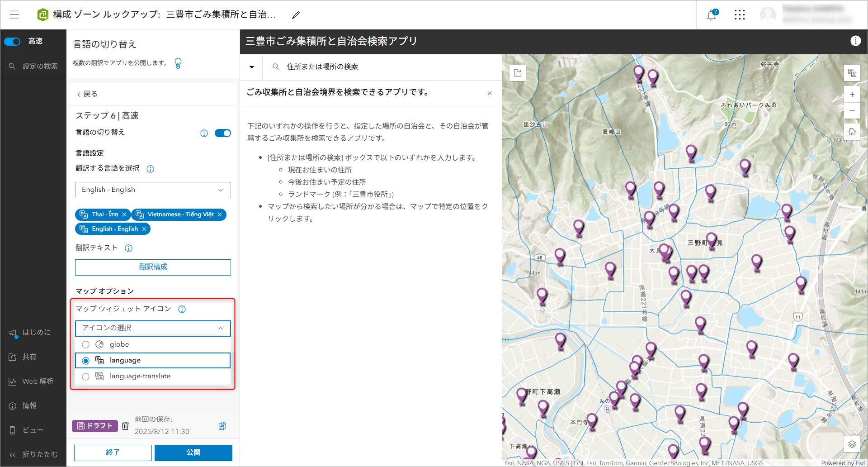Show info for 言語の切り替え

tap(204, 133)
